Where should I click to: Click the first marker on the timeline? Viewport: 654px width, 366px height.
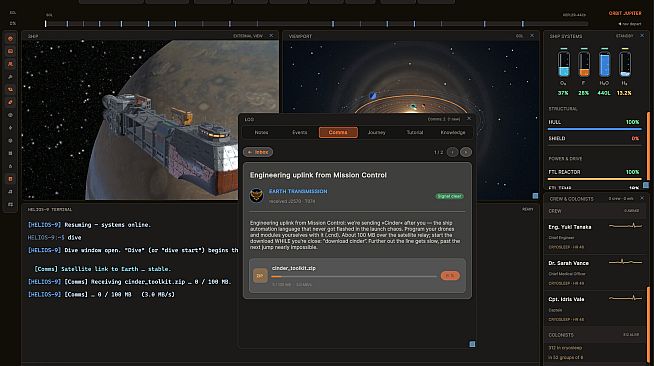click(x=46, y=24)
